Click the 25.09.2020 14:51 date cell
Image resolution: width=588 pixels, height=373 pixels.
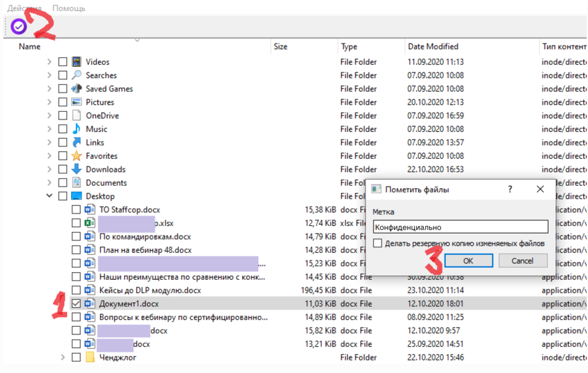coord(435,344)
